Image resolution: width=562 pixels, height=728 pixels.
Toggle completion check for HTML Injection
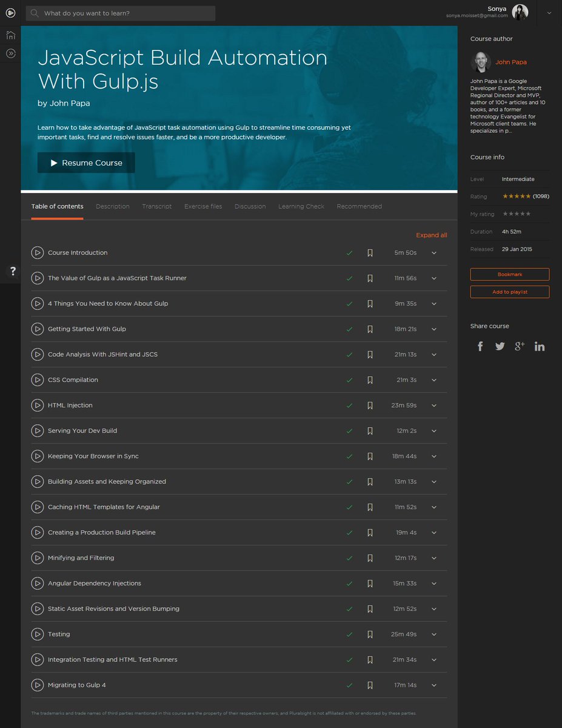(x=349, y=406)
